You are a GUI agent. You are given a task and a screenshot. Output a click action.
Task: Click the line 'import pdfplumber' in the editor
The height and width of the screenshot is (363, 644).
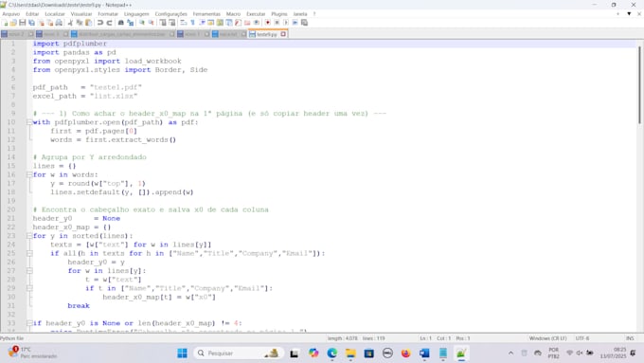[x=70, y=44]
